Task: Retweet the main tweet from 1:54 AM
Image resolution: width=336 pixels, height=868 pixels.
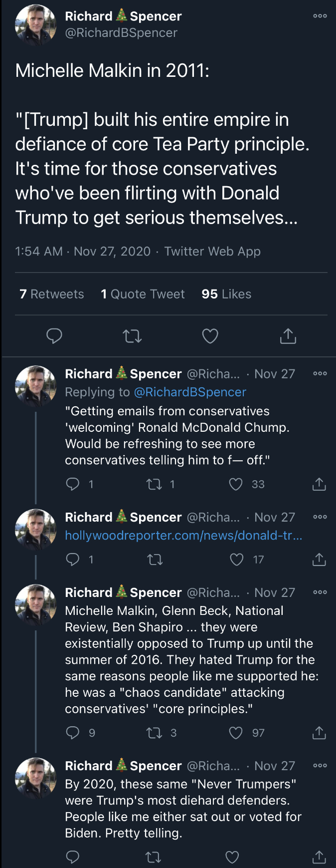Action: pyautogui.click(x=132, y=336)
